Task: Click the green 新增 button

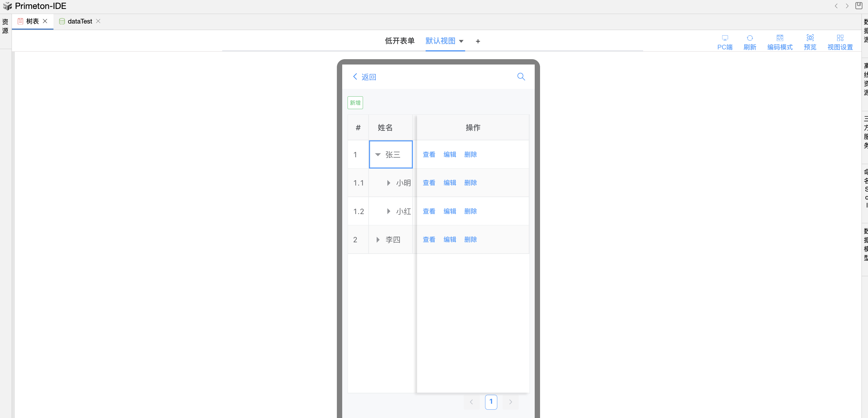Action: tap(355, 103)
